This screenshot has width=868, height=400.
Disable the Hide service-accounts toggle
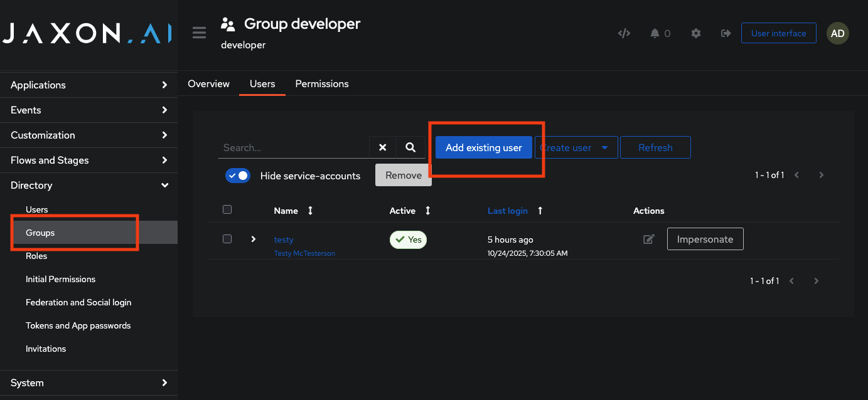238,176
